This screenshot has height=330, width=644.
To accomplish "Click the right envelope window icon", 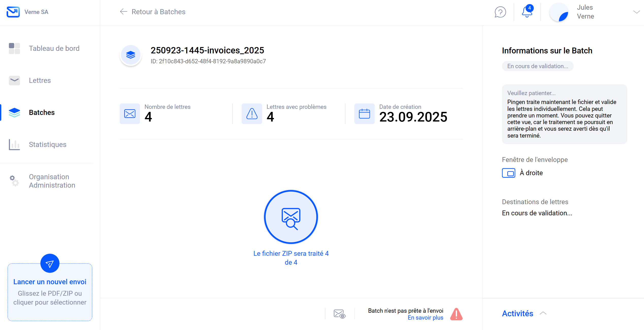I will (508, 173).
